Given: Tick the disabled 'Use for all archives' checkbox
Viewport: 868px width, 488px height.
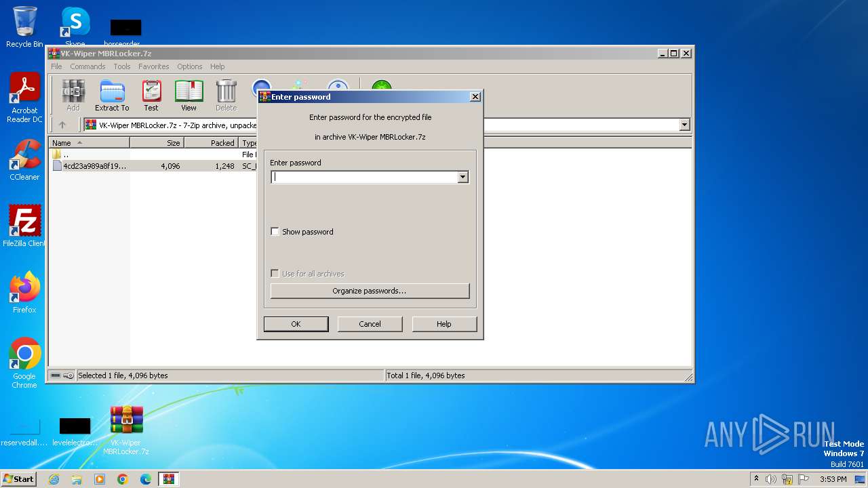Looking at the screenshot, I should tap(275, 274).
